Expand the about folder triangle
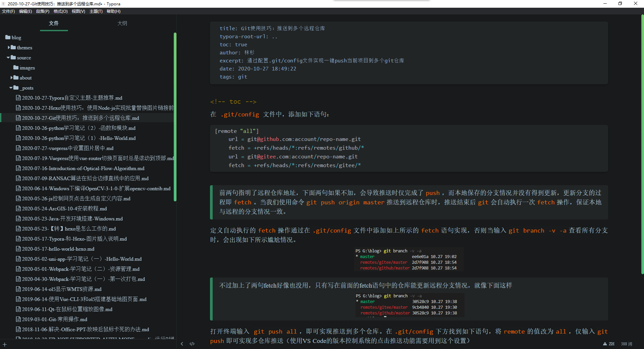 11,78
